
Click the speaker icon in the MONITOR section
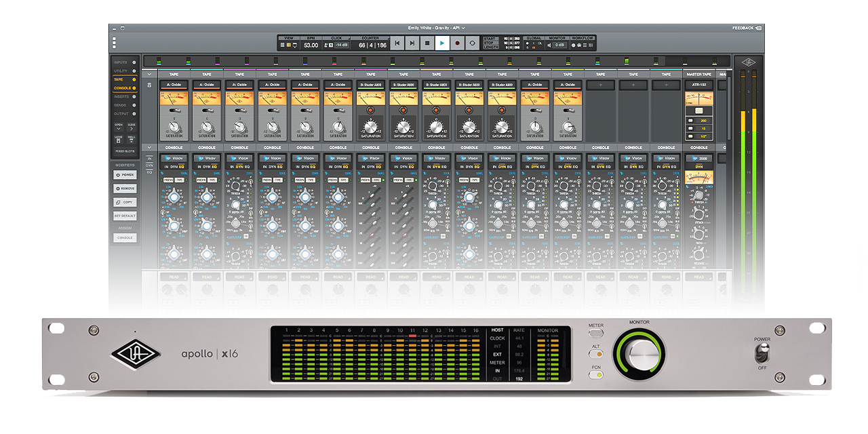click(549, 45)
